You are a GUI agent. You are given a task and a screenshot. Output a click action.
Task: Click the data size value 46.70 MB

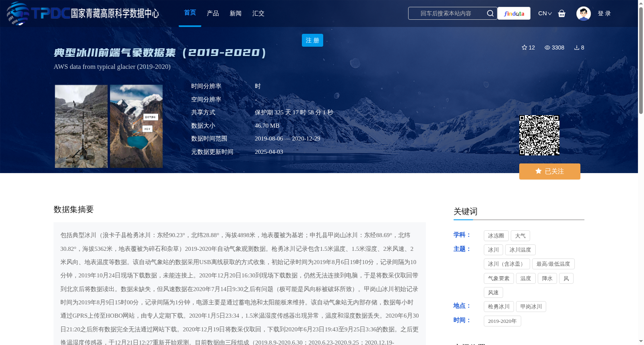click(x=267, y=126)
